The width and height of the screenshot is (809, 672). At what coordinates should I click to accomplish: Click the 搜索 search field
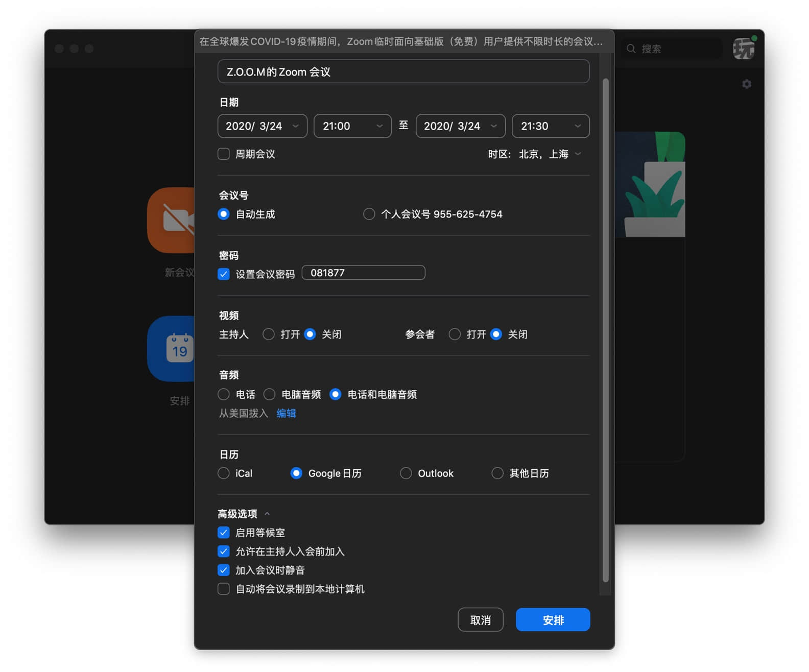pyautogui.click(x=673, y=49)
